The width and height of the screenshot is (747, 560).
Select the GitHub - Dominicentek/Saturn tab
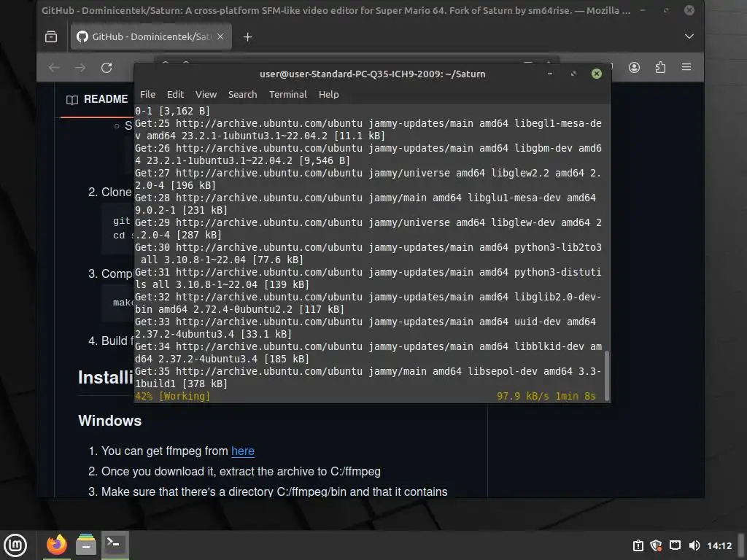tap(151, 36)
